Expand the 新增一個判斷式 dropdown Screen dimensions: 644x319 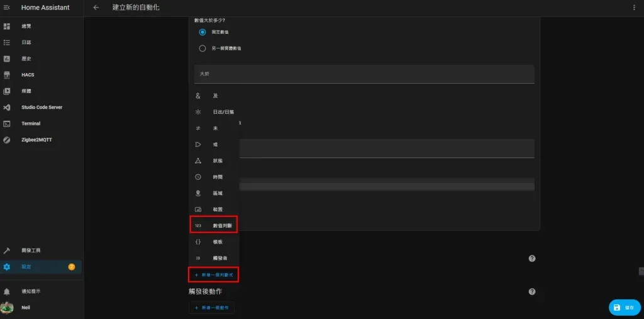pos(214,275)
